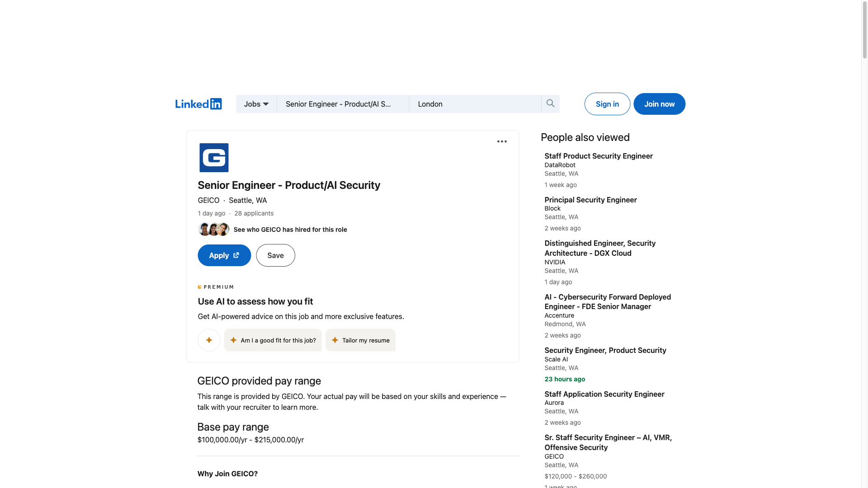Click the hired-people profile photos

point(213,229)
